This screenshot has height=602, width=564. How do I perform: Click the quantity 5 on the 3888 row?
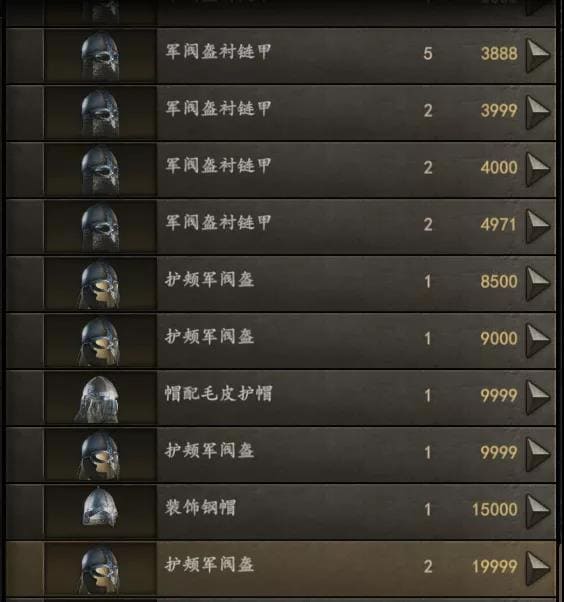pos(428,53)
